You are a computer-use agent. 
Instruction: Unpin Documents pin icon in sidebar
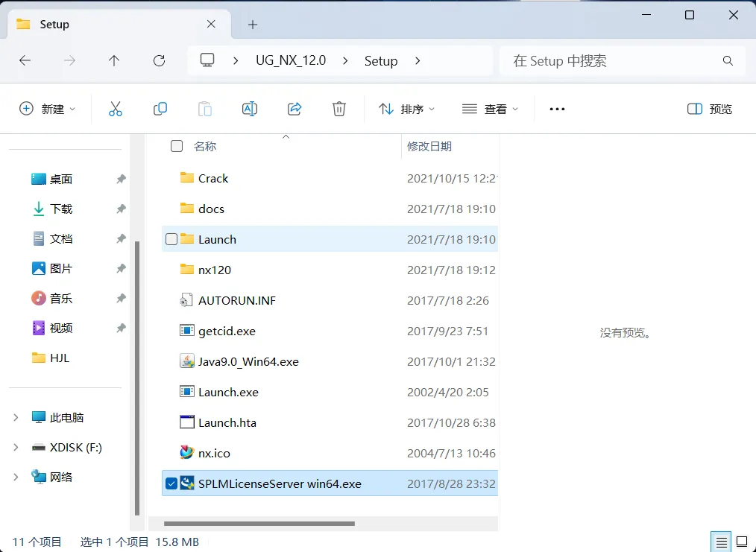point(121,238)
